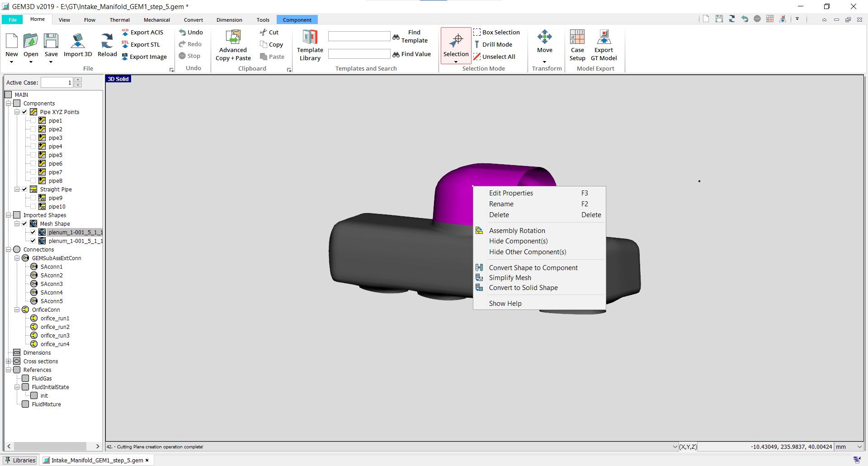Switch to the Convert ribbon tab
Image resolution: width=868 pixels, height=466 pixels.
(193, 20)
